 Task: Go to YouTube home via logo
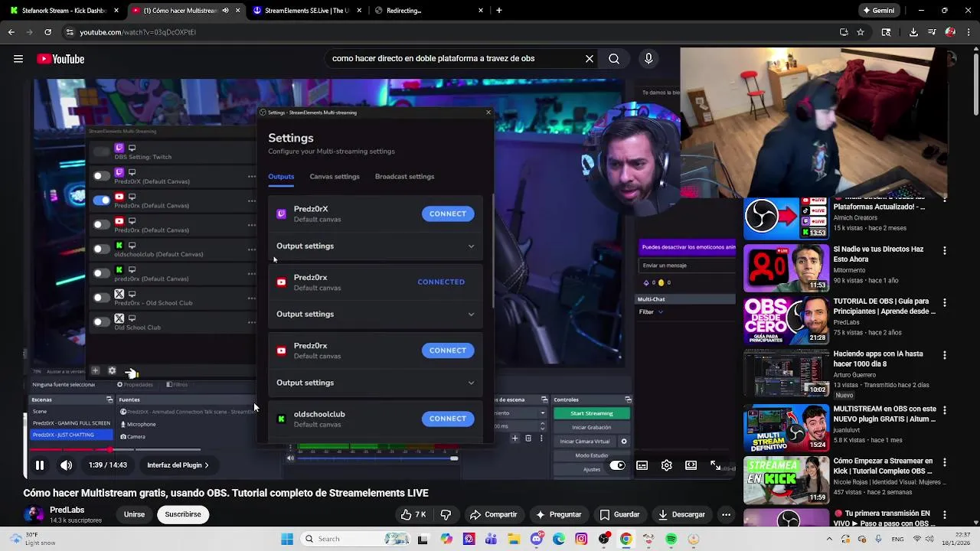(x=60, y=59)
